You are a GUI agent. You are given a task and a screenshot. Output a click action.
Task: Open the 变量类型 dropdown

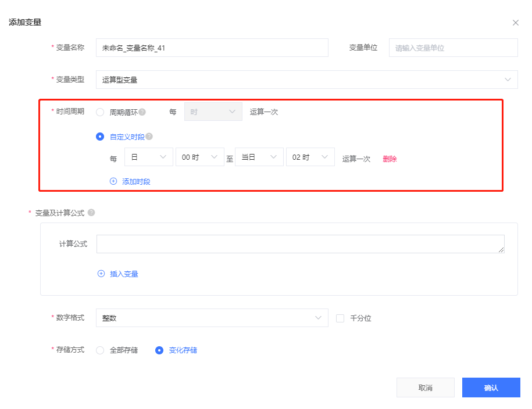pos(306,80)
